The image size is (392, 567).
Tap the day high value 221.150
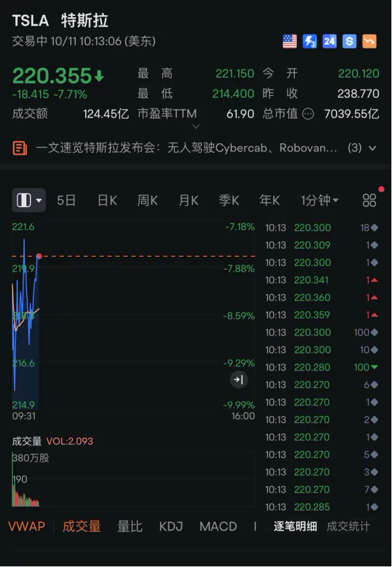[235, 74]
